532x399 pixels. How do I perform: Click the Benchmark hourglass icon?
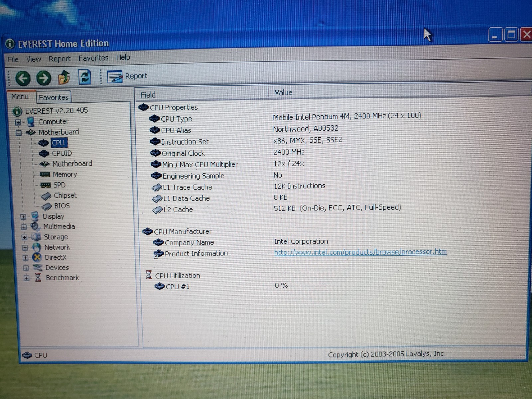[x=38, y=278]
